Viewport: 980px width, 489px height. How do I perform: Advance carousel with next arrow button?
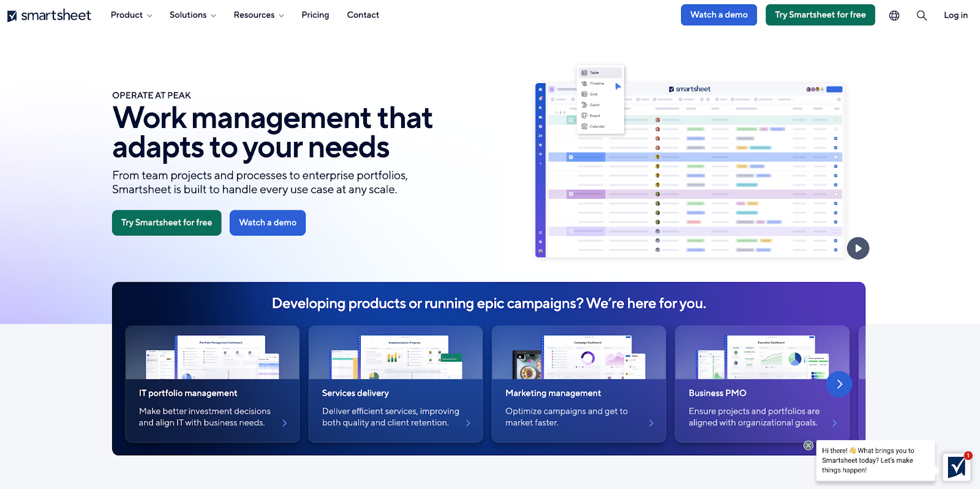pos(839,384)
